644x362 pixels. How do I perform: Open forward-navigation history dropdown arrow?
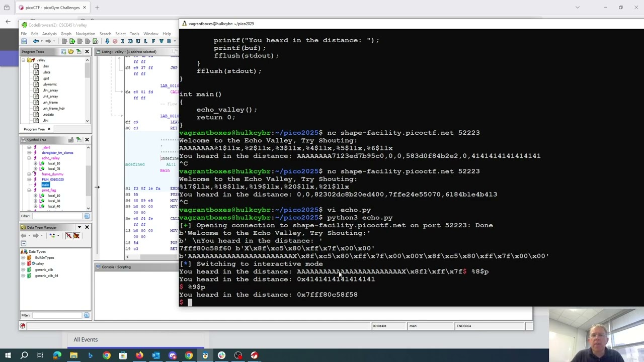tap(54, 41)
